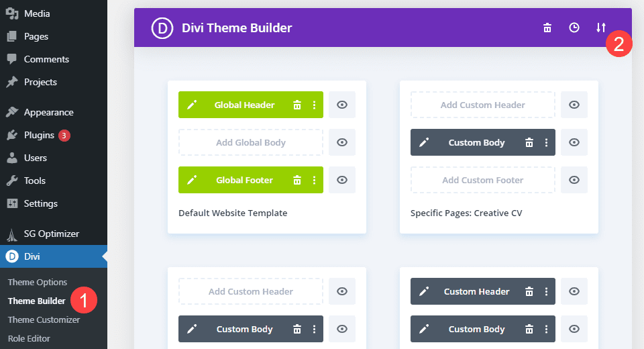Open Settings in WordPress sidebar
This screenshot has width=644, height=349.
(54, 203)
